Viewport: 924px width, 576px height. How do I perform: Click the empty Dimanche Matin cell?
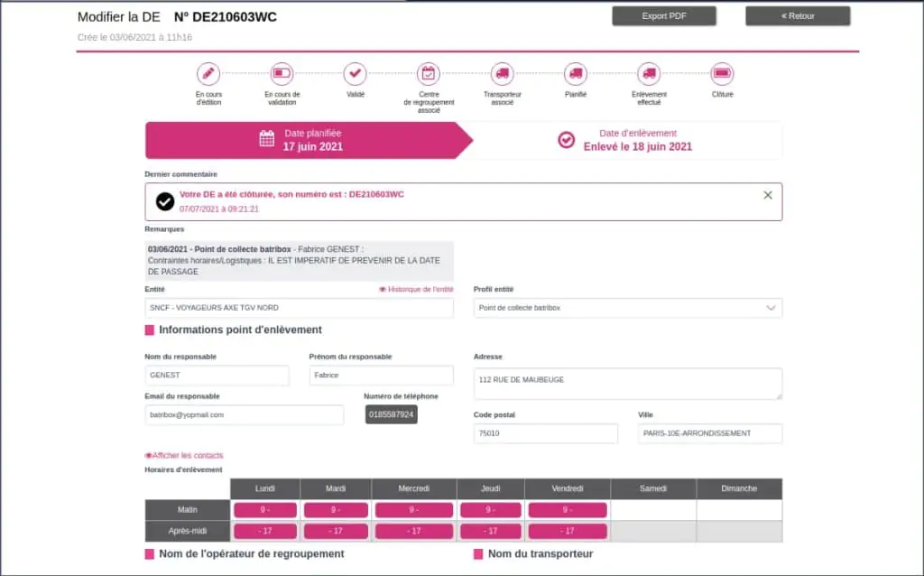[740, 510]
